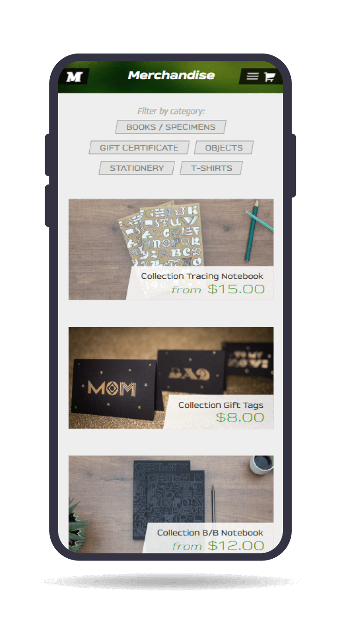Open the shopping cart icon

pos(269,77)
